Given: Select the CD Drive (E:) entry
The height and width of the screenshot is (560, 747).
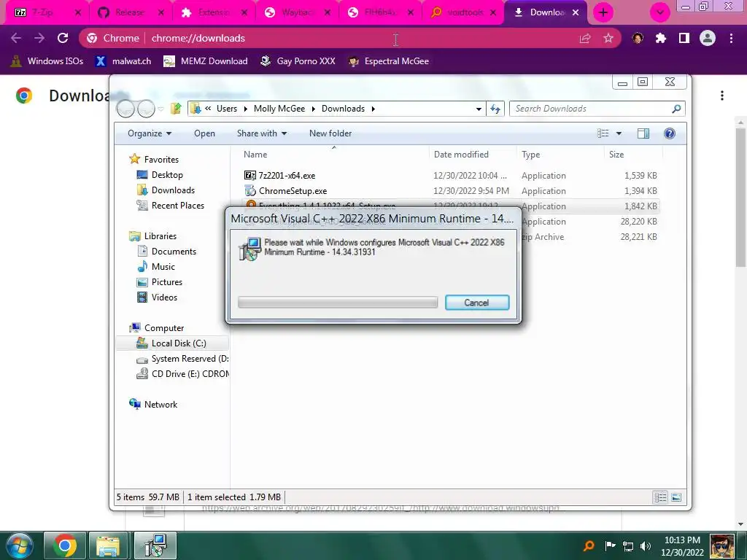Looking at the screenshot, I should [182, 374].
